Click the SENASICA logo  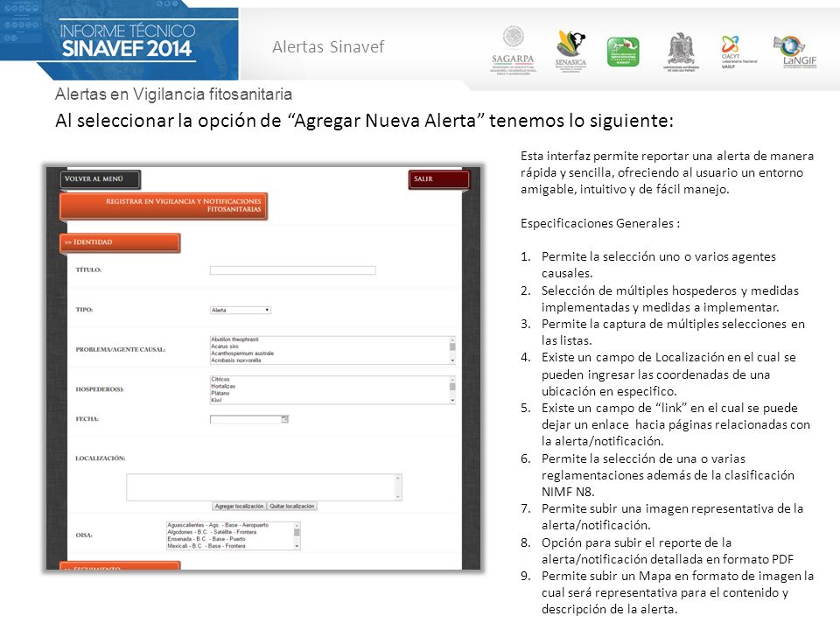click(x=570, y=51)
